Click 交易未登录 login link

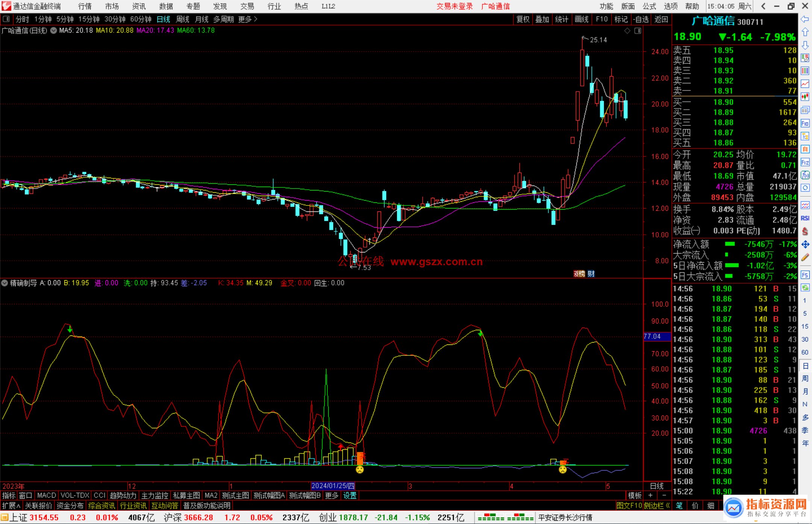pos(454,6)
